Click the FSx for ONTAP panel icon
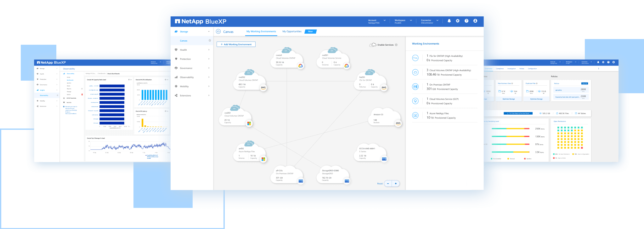Viewport: 644px width, 229px height. coord(415,58)
